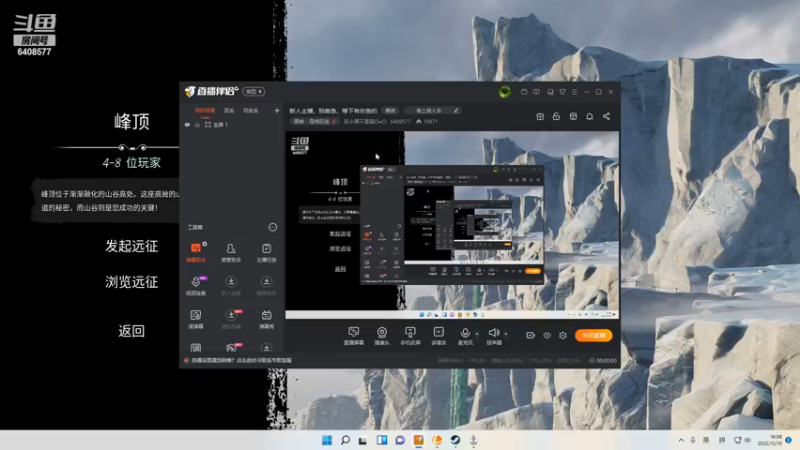
Task: Select 发起远征 in game menu
Action: (x=132, y=246)
